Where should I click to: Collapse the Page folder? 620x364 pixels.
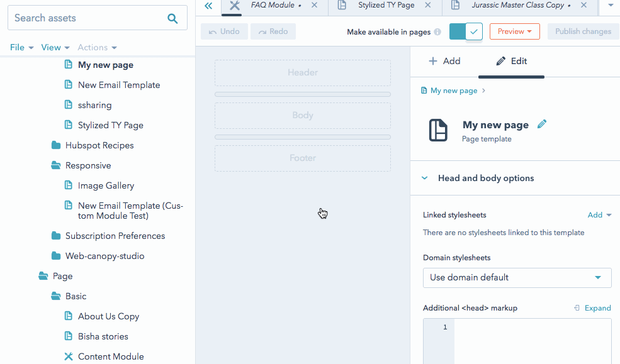pyautogui.click(x=62, y=276)
